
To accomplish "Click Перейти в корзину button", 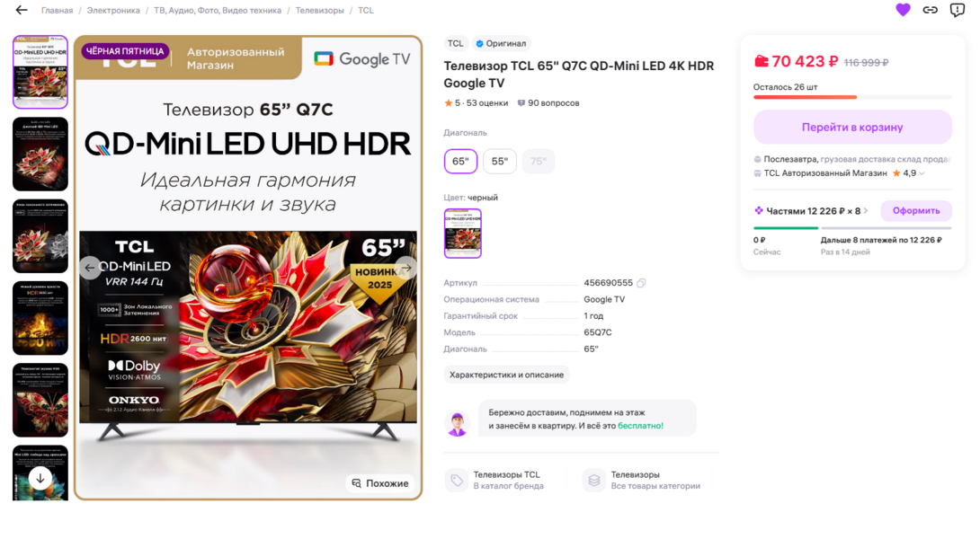I will coord(852,128).
